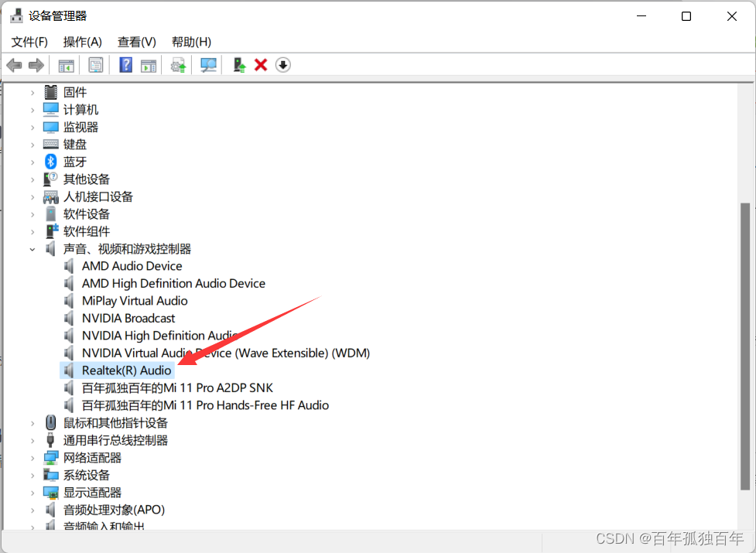The image size is (756, 553).
Task: Expand the 音频处理对象(APO) category
Action: pyautogui.click(x=32, y=510)
